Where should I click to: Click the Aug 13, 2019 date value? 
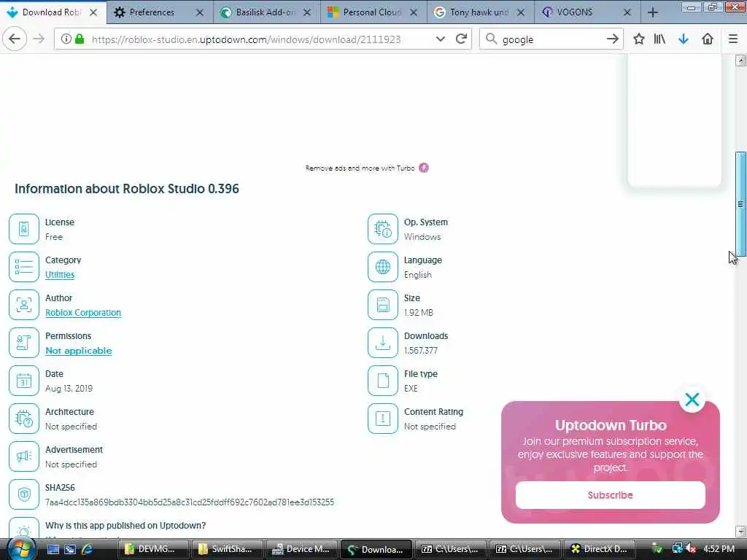pos(69,388)
